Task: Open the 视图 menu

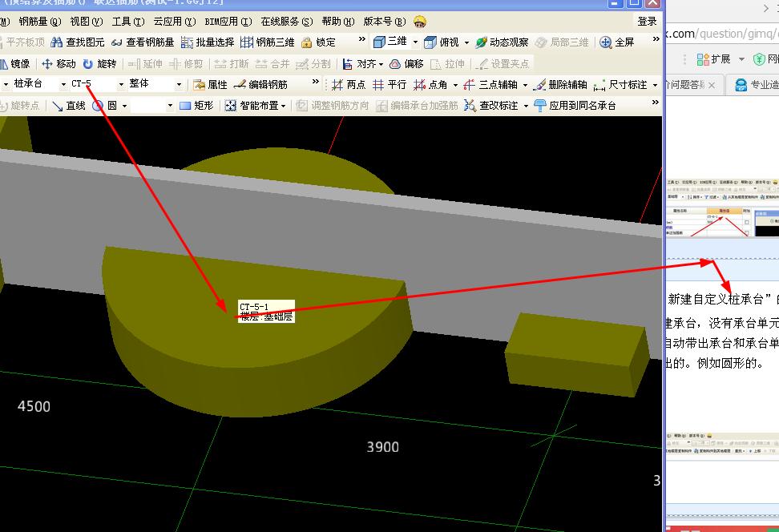Action: [x=86, y=22]
